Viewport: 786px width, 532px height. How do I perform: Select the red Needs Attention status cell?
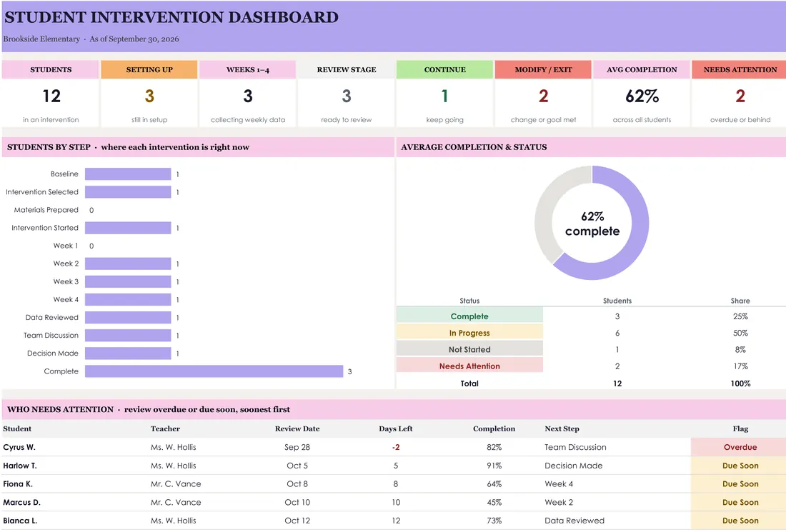(469, 366)
